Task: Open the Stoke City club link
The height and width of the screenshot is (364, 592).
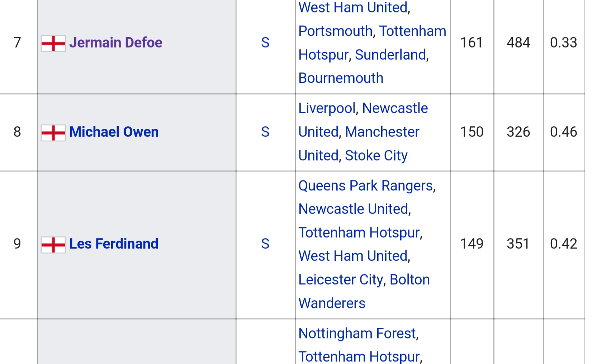Action: pos(376,155)
